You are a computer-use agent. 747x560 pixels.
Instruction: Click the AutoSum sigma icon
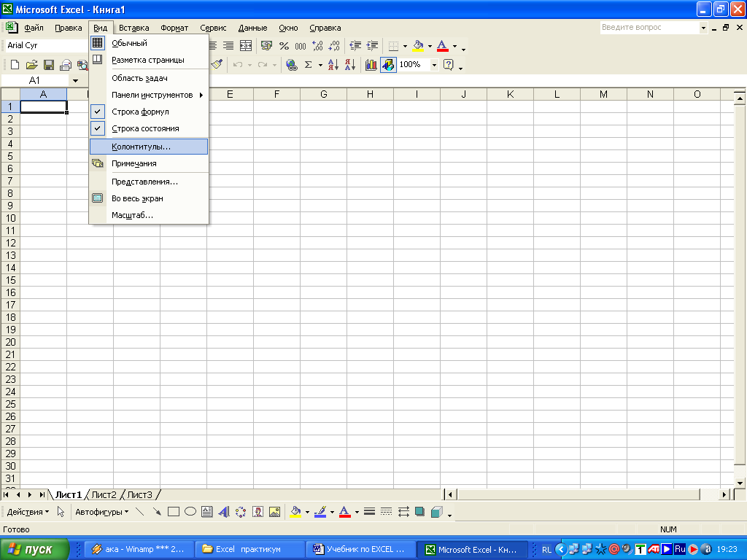tap(309, 65)
